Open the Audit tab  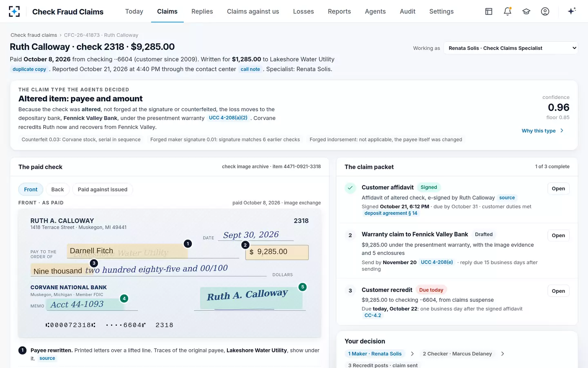(x=408, y=11)
